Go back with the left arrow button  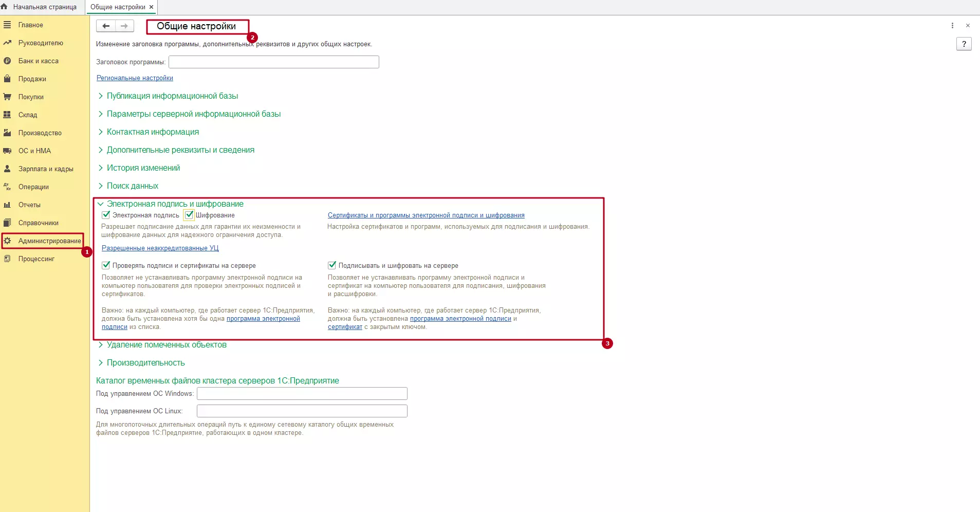[106, 26]
